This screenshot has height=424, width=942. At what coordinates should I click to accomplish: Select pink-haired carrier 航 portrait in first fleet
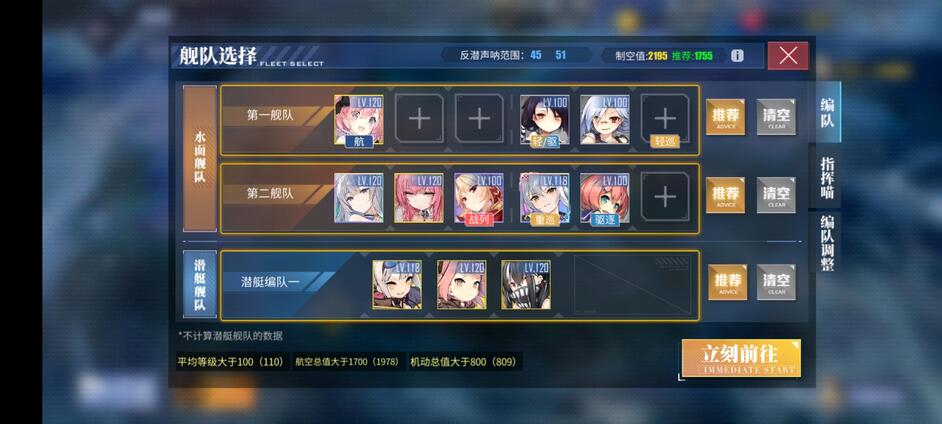coord(359,120)
